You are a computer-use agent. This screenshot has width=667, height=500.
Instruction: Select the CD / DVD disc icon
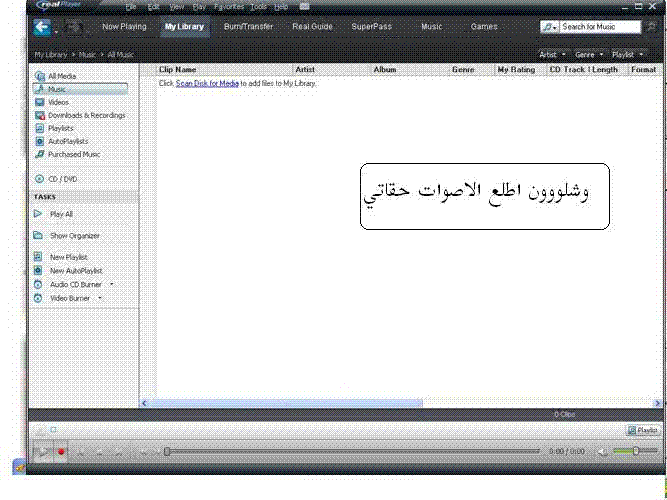[39, 179]
